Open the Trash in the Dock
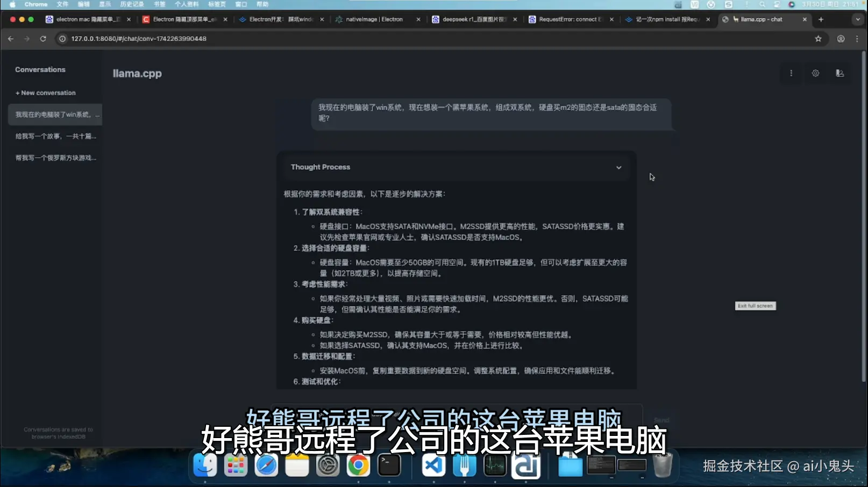The height and width of the screenshot is (487, 868). [663, 465]
